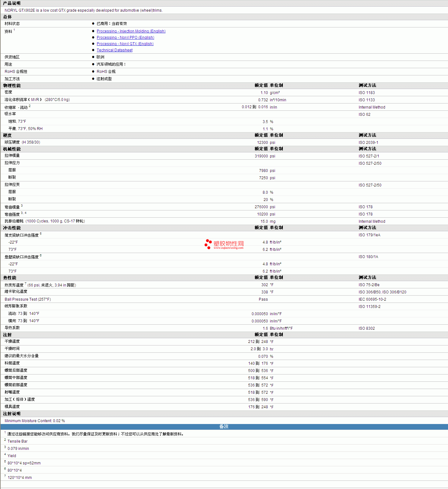Click the Tensile Bar footnote
Viewport: 448px width, 489px height.
[17, 441]
